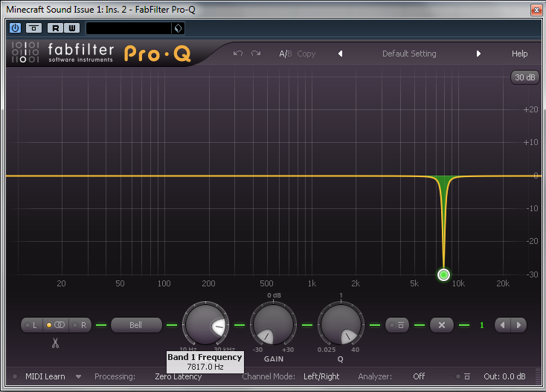
Task: Select previous band arrow
Action: pyautogui.click(x=502, y=325)
